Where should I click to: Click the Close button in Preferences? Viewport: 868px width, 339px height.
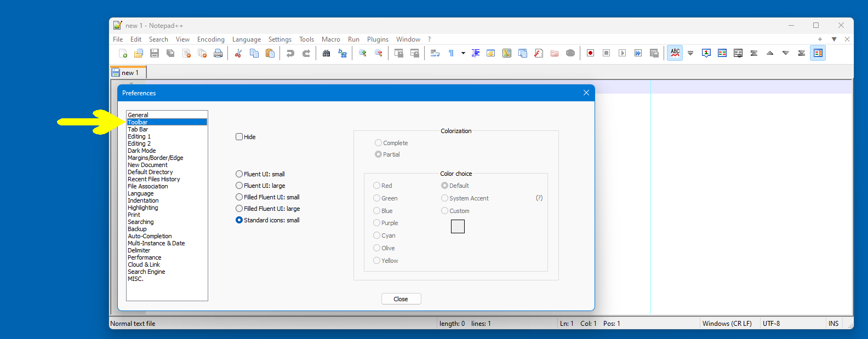click(x=401, y=299)
